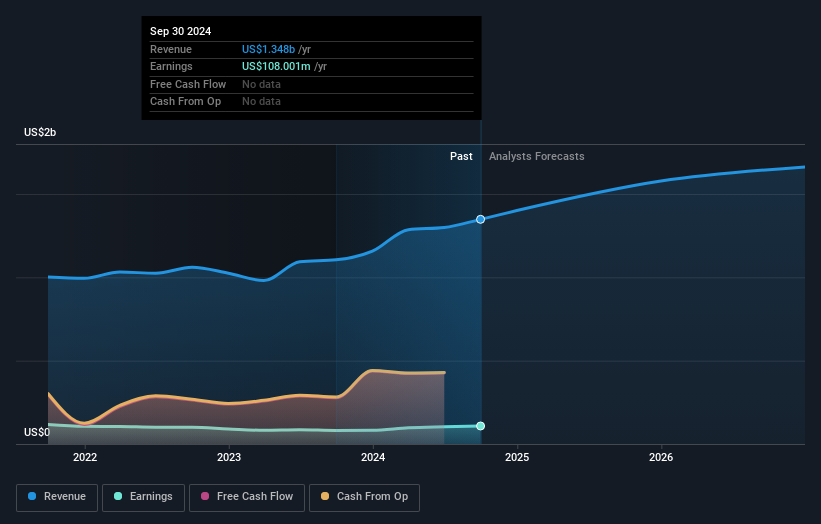This screenshot has width=821, height=524.
Task: Click the US$108.001m earnings value in tooltip
Action: point(276,66)
